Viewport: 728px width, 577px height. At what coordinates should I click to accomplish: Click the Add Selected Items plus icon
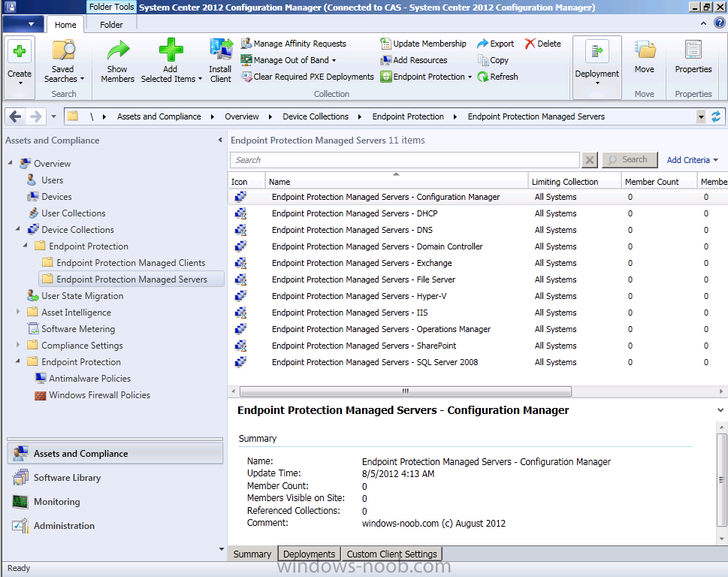click(171, 50)
